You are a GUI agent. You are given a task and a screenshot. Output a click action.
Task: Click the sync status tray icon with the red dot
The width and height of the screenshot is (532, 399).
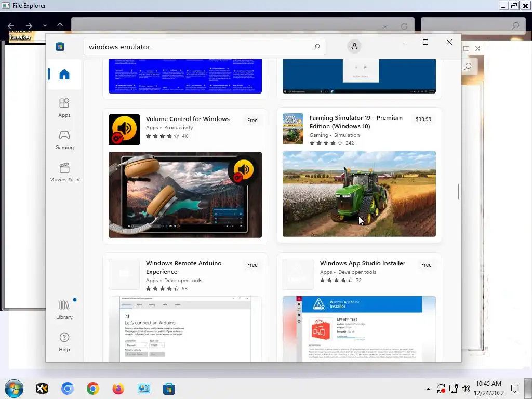click(x=441, y=389)
